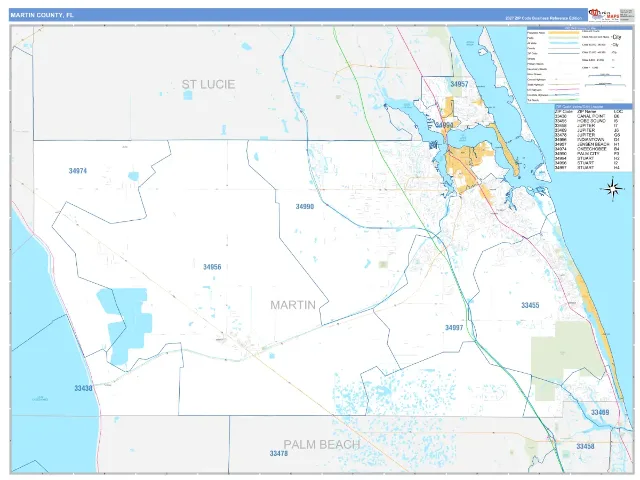Click the CANAL POINT row in ZIP index
The image size is (640, 480).
[x=587, y=116]
